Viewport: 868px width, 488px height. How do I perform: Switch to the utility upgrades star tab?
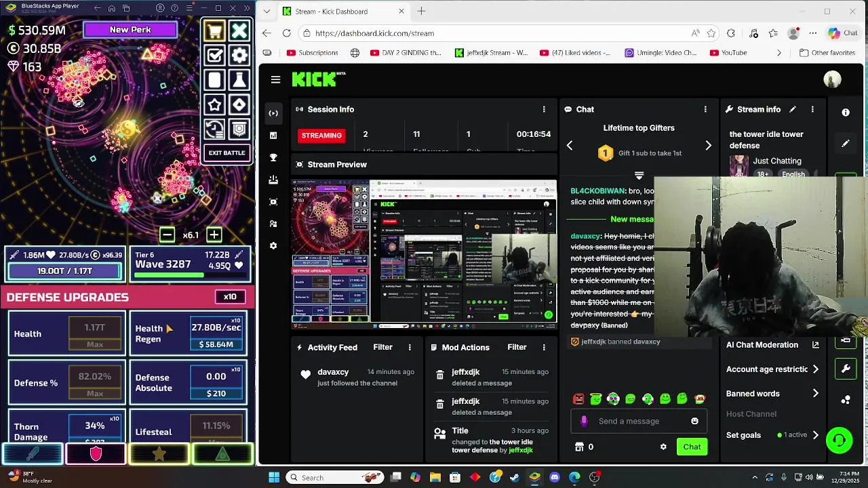(159, 454)
